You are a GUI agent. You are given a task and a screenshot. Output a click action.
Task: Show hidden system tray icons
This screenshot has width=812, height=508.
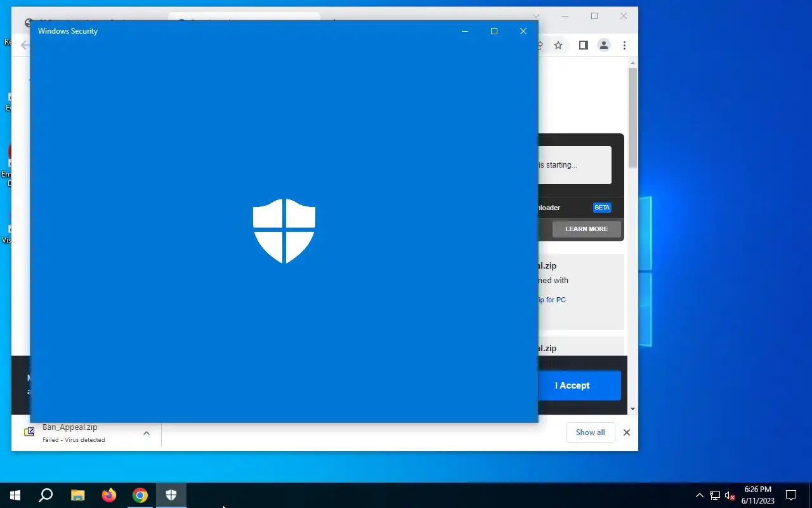coord(700,495)
